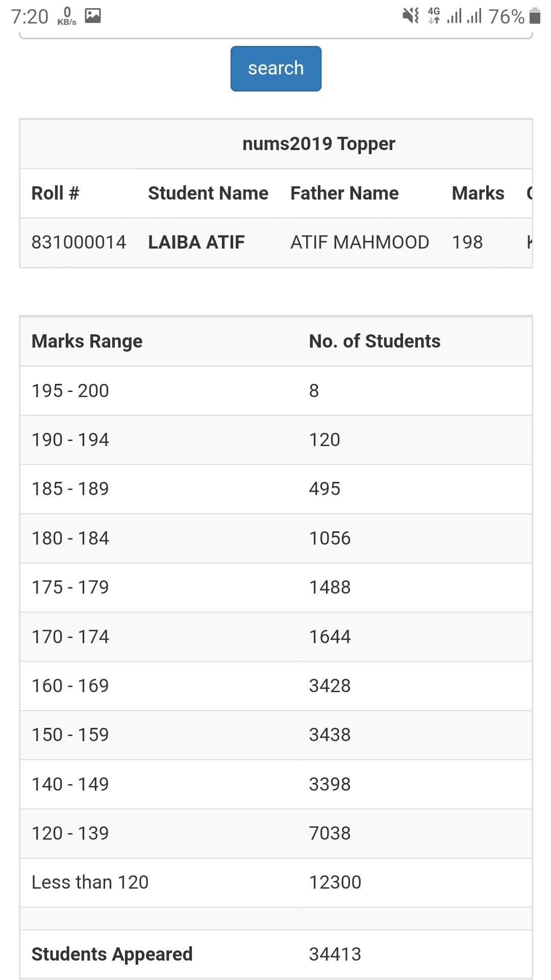Viewport: 551px width, 980px height.
Task: Click the Student Name column header
Action: point(208,193)
